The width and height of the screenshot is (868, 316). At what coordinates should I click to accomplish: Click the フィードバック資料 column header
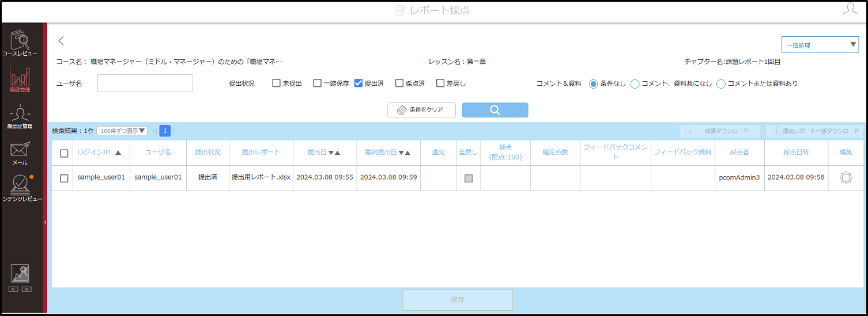coord(682,153)
